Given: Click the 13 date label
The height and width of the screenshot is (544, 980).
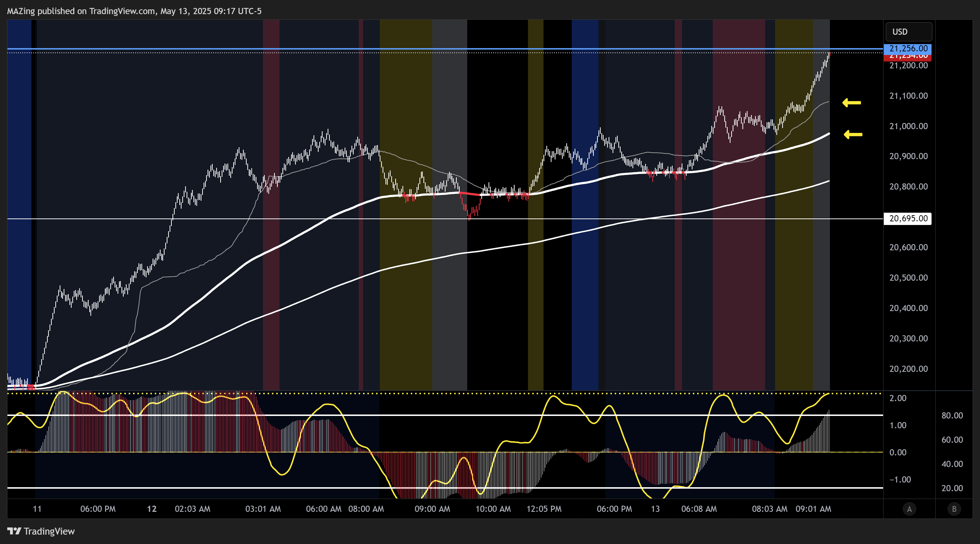Looking at the screenshot, I should click(x=655, y=509).
